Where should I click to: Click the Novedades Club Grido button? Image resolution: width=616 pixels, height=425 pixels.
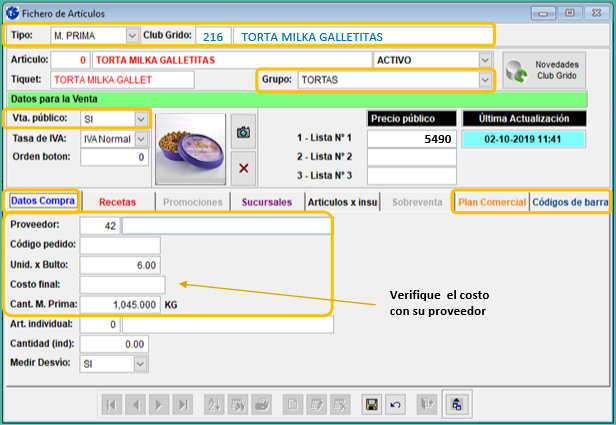pos(544,71)
